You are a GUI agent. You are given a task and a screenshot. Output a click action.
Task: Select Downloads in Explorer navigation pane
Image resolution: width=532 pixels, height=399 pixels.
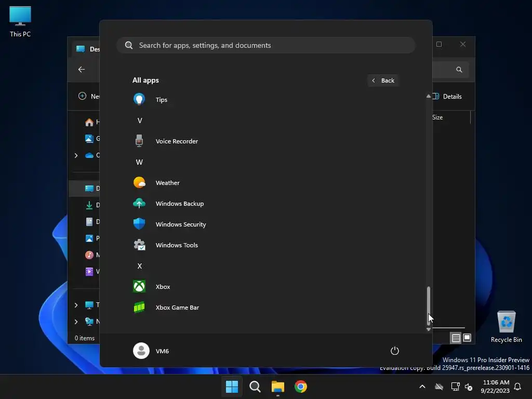[91, 205]
